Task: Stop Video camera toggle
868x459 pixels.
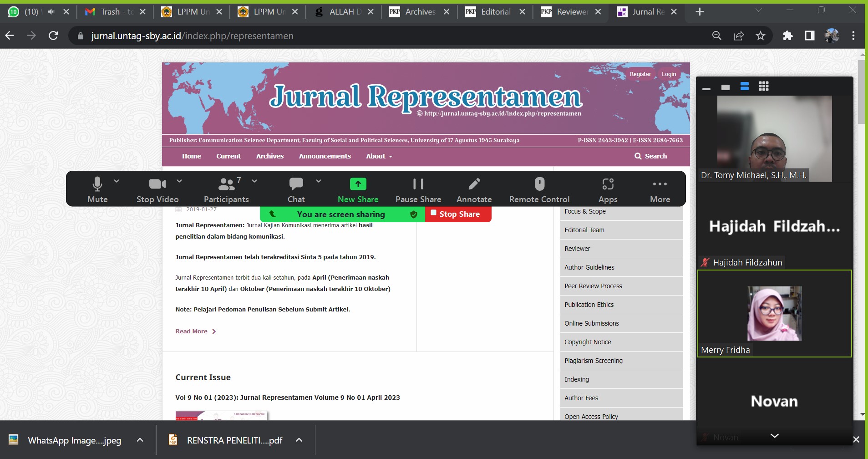Action: pyautogui.click(x=157, y=189)
